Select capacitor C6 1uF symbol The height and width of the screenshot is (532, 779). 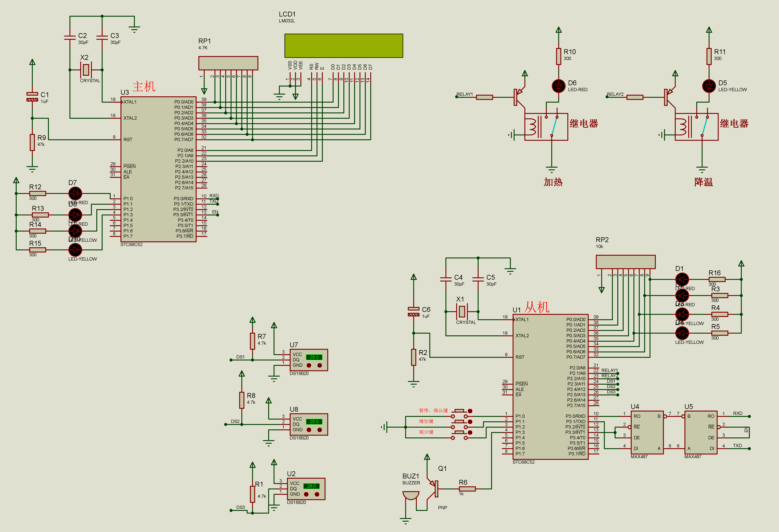pos(414,311)
